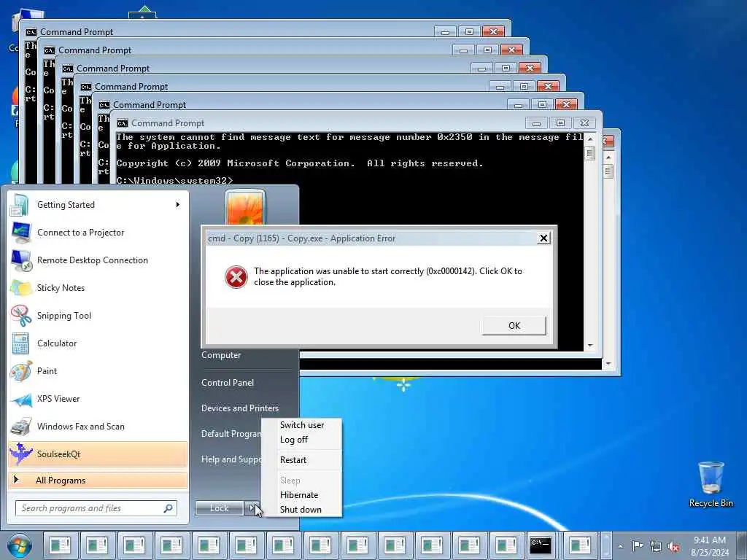This screenshot has width=747, height=560.
Task: Click the taskbar scroll arrows
Action: click(x=606, y=545)
